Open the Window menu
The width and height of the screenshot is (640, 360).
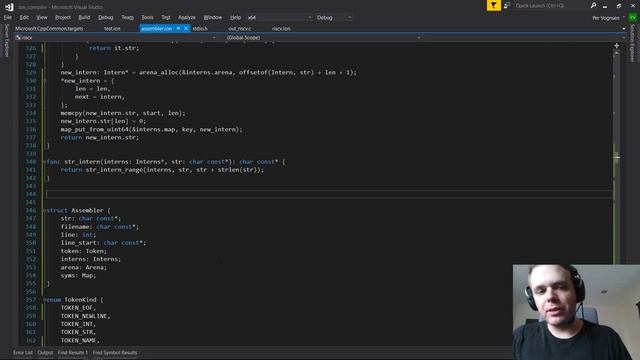[213, 18]
